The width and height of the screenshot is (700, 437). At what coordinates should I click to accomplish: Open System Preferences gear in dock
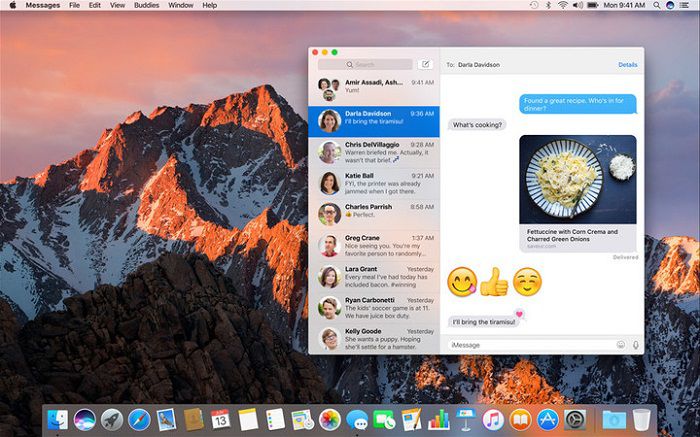(x=575, y=420)
